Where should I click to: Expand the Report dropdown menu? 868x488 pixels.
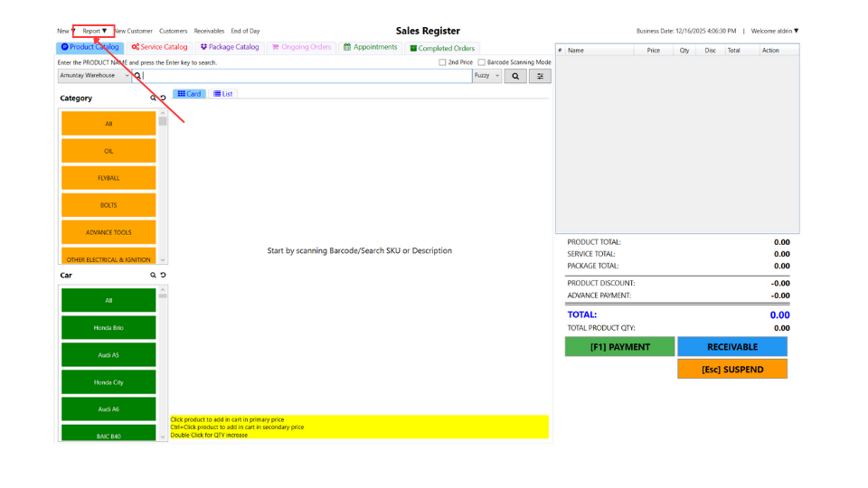coord(94,31)
